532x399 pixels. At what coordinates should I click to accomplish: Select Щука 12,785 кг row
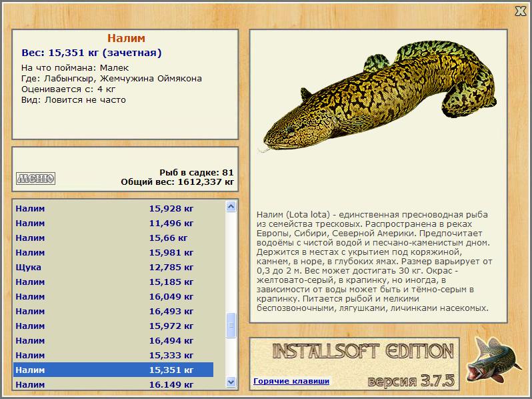click(113, 267)
